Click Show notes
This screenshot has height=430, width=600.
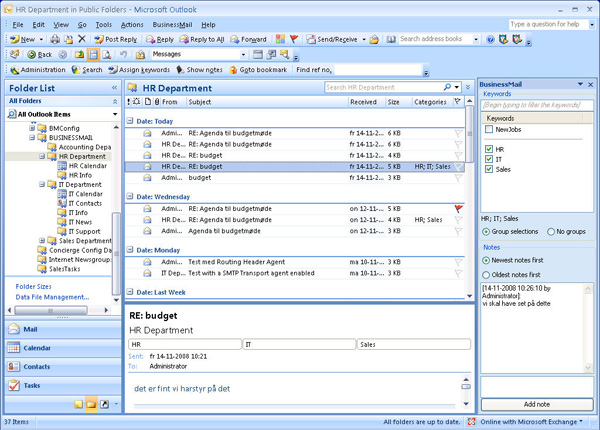click(199, 70)
